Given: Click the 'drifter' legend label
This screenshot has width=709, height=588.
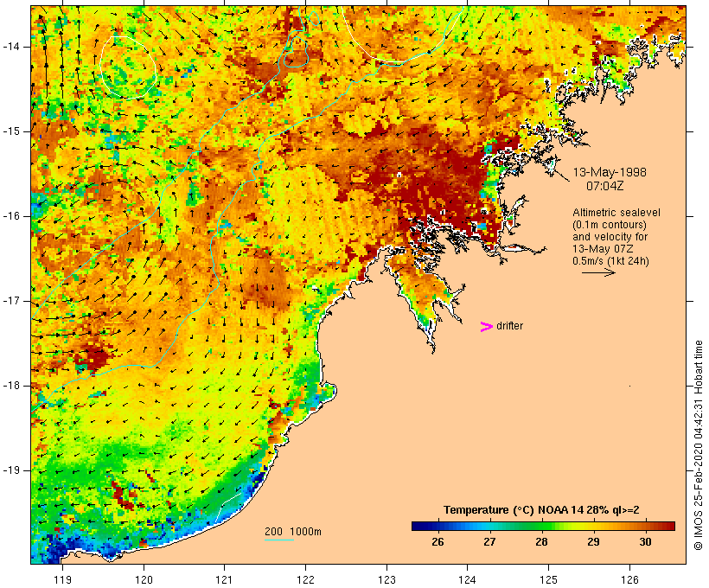Looking at the screenshot, I should [509, 326].
